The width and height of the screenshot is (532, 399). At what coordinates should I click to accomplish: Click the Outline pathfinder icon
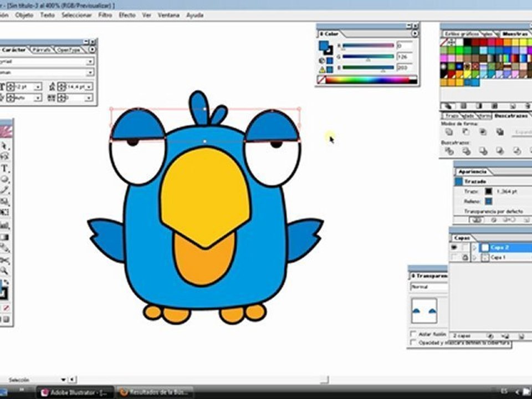point(516,151)
